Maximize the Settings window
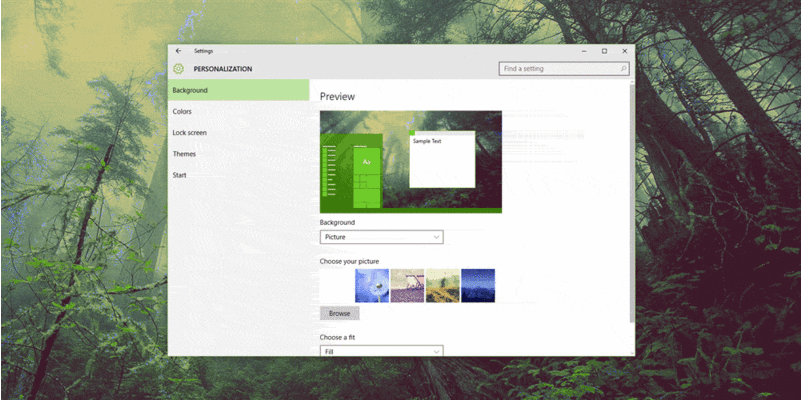 (604, 51)
